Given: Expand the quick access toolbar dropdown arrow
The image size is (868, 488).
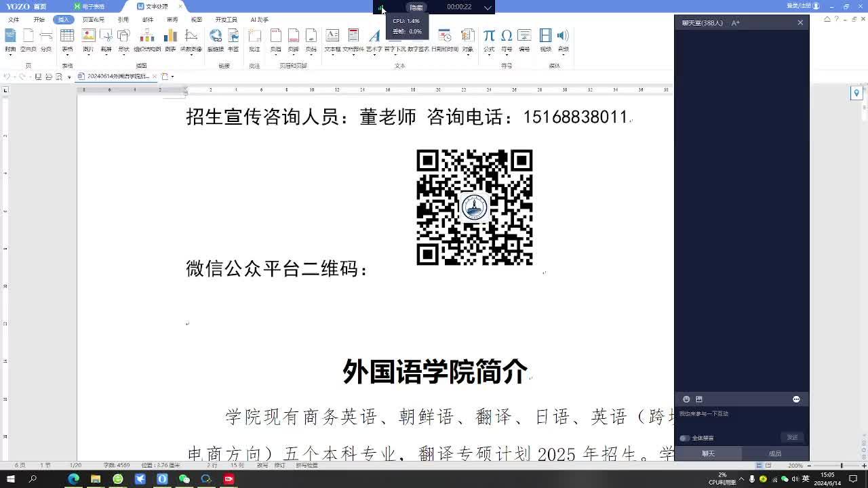Looking at the screenshot, I should [68, 77].
